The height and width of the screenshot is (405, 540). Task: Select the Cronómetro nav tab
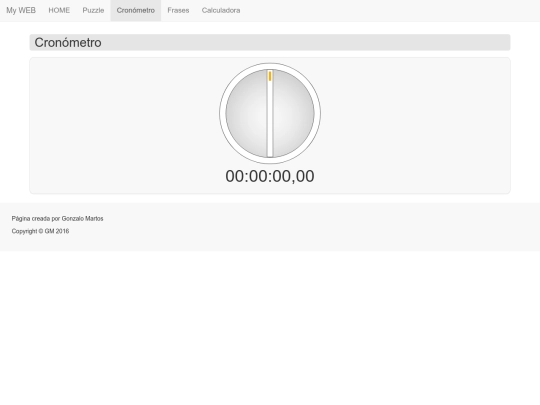[x=136, y=10]
